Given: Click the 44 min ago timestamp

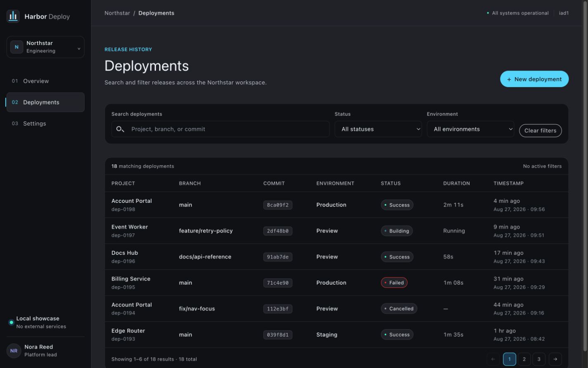Looking at the screenshot, I should click(x=508, y=305).
